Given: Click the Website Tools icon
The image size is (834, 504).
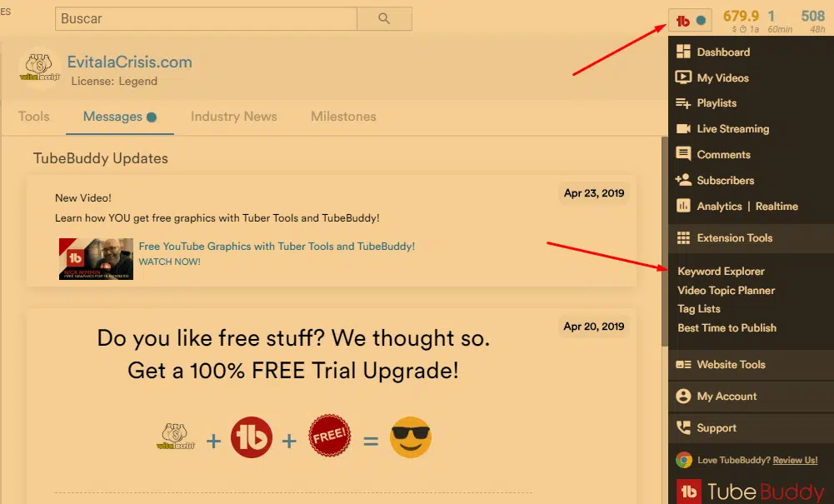Looking at the screenshot, I should click(683, 364).
